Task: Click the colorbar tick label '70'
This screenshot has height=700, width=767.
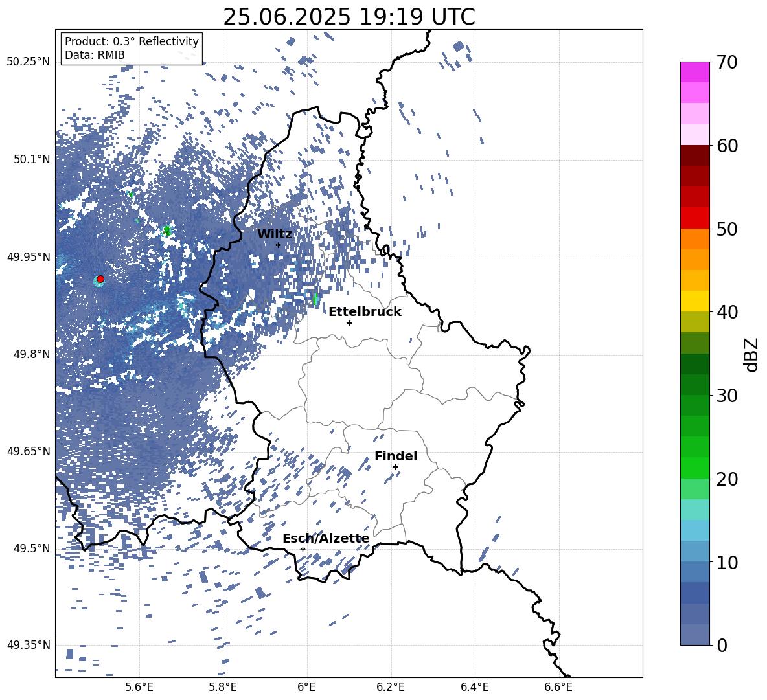Action: 727,62
